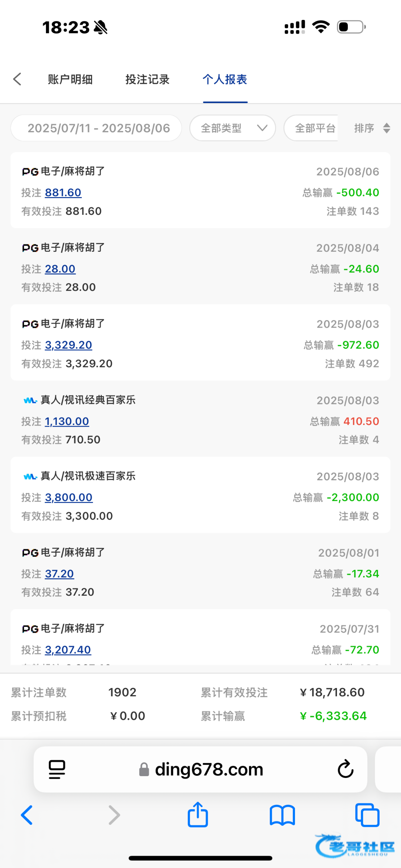Open Safari bookmarks book icon

click(282, 815)
